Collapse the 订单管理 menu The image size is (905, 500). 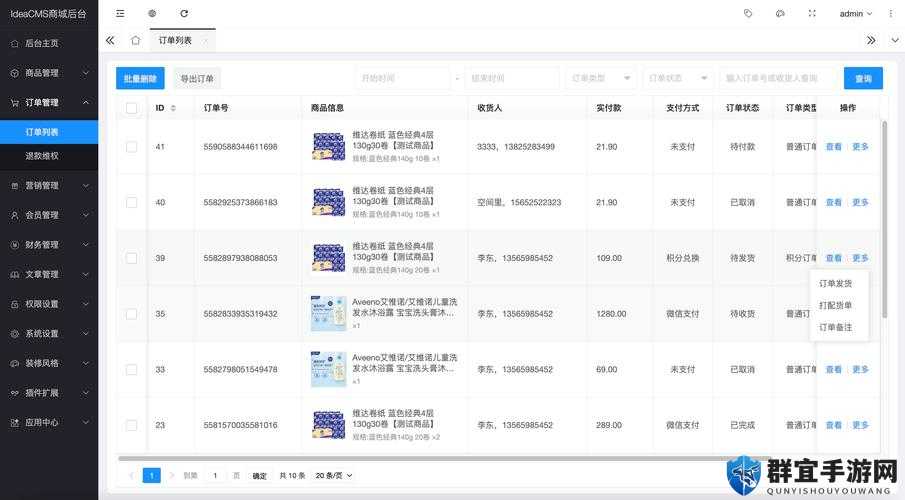coord(49,102)
